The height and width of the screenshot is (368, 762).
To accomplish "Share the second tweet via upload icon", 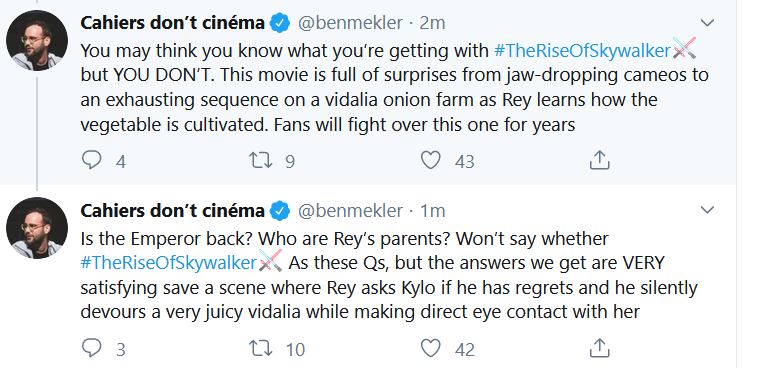I will tap(599, 348).
